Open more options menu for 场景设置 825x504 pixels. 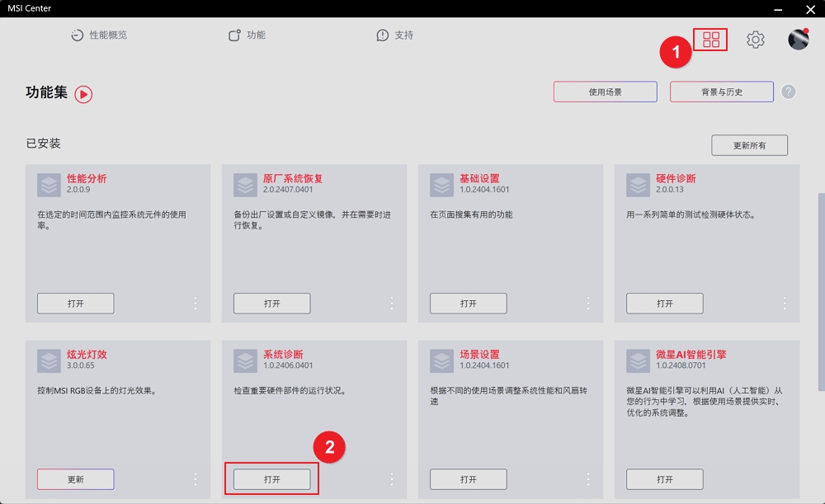pyautogui.click(x=588, y=479)
